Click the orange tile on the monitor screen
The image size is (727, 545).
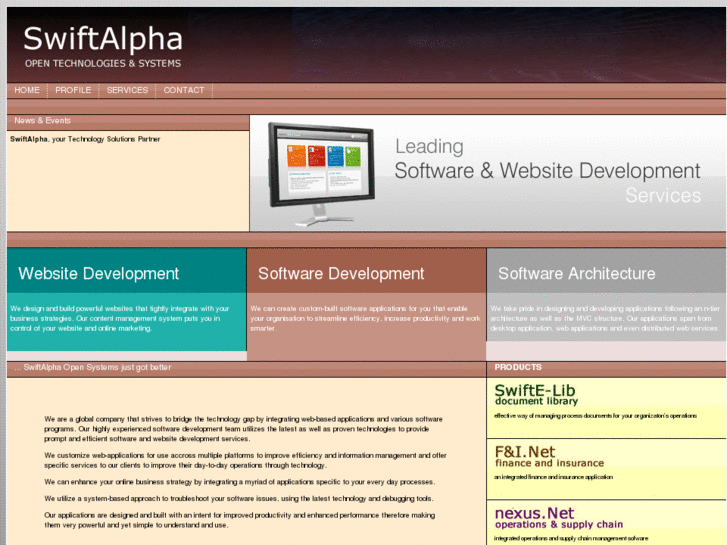[x=297, y=156]
